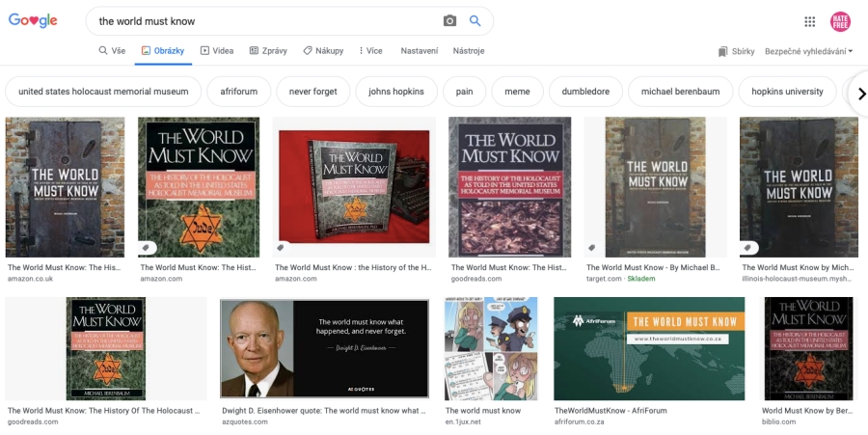Open the en.1jux.net comic strip image
This screenshot has height=435, width=868.
491,348
